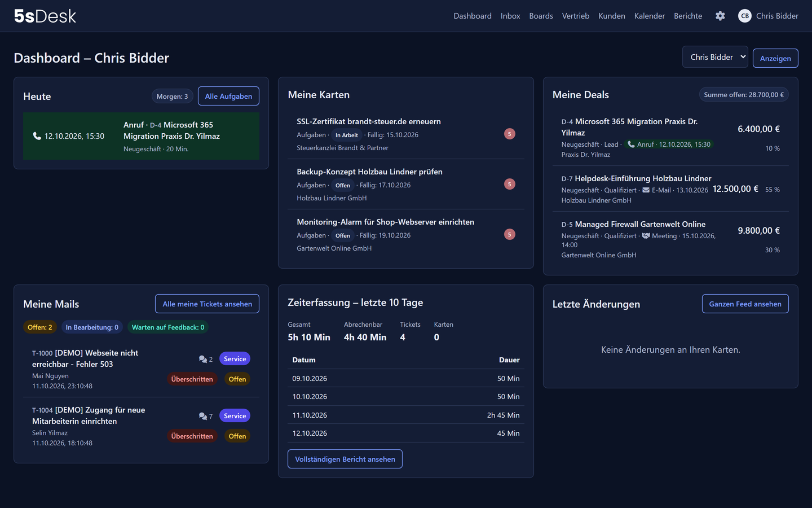Click the Abrechenbar 4h 40 Min value

pyautogui.click(x=365, y=337)
